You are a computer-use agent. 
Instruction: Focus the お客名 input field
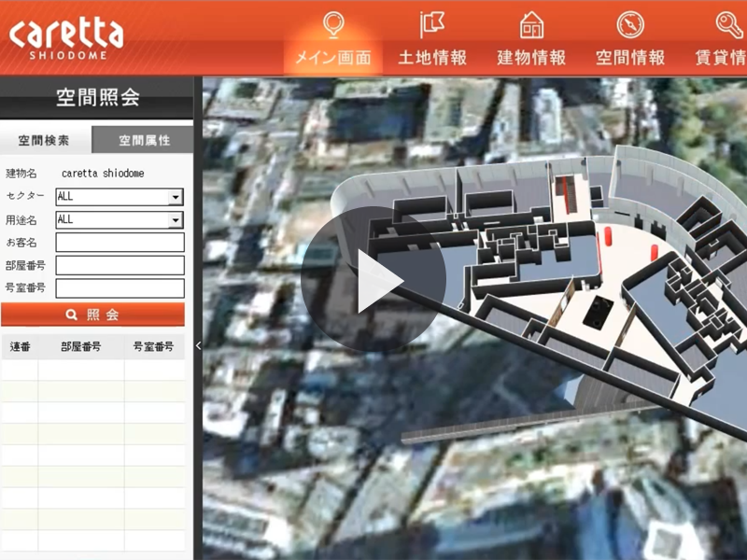click(120, 243)
